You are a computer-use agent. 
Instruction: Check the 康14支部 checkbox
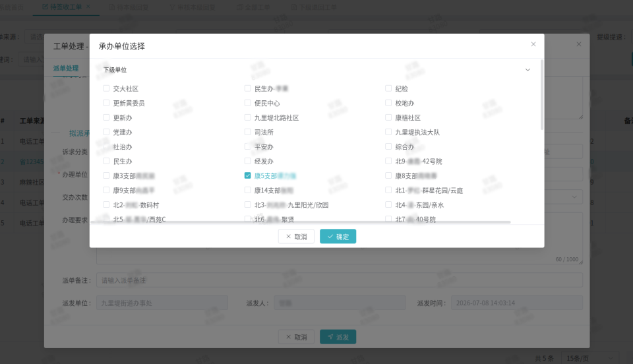click(x=247, y=190)
